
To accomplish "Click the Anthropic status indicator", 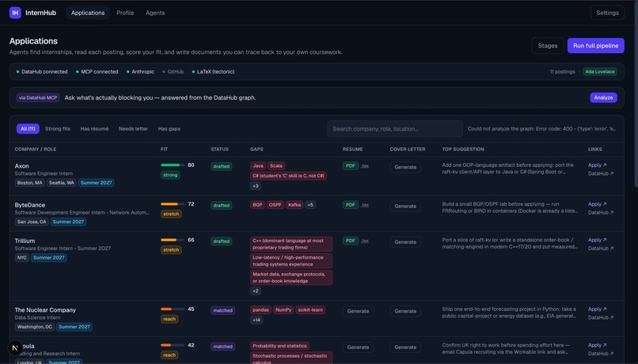I will (x=140, y=71).
